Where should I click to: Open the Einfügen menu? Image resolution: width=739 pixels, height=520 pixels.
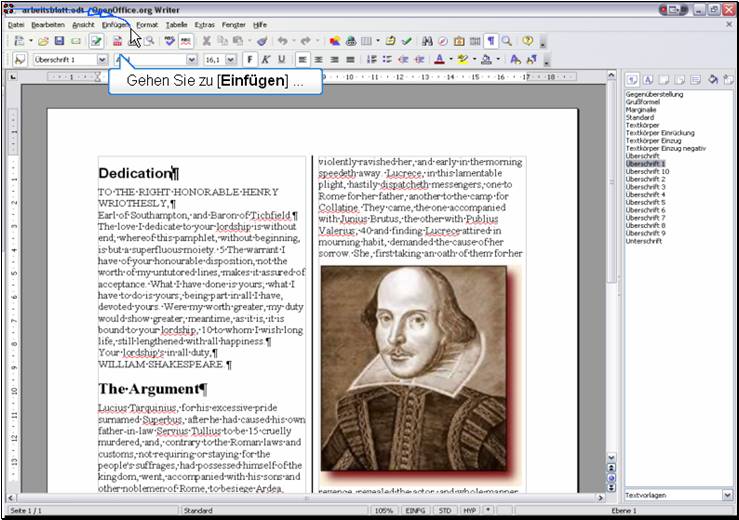pos(115,23)
